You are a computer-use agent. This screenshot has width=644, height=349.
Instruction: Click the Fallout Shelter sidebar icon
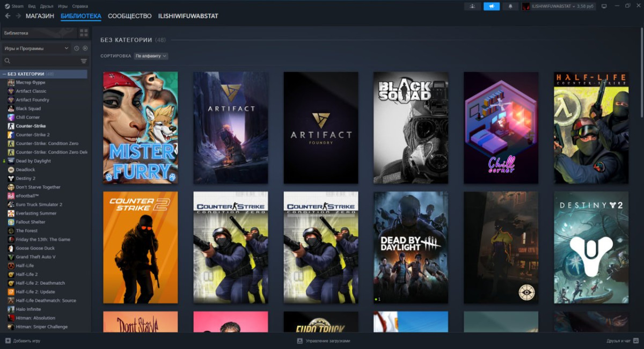11,222
